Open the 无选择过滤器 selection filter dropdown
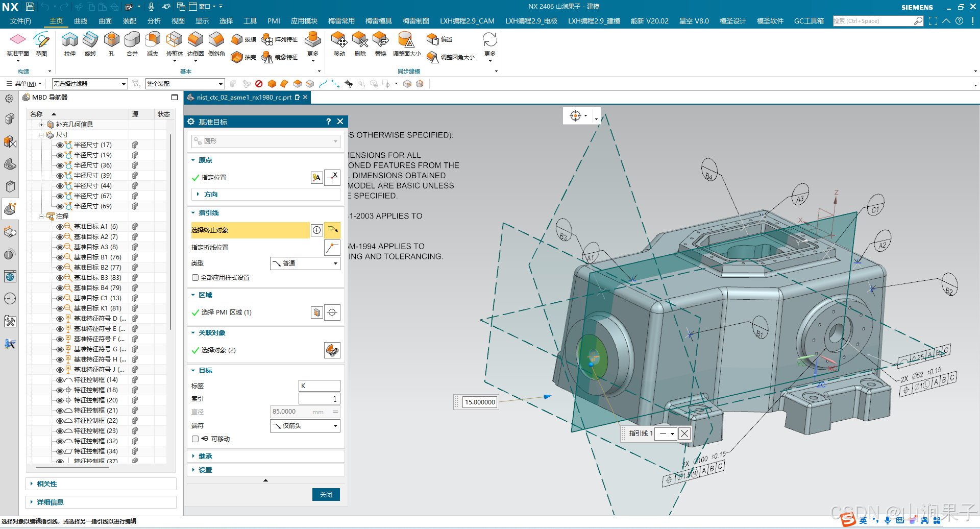 coord(89,84)
